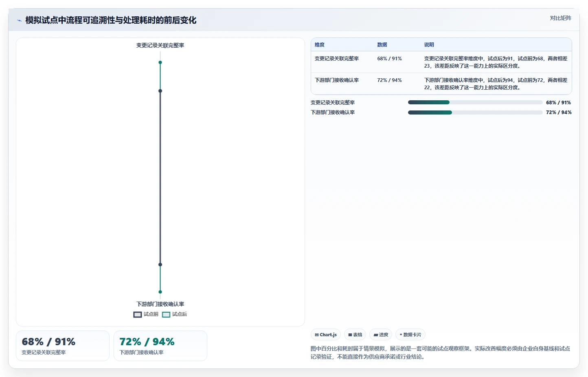Click the Chart.js chip

[x=326, y=335]
